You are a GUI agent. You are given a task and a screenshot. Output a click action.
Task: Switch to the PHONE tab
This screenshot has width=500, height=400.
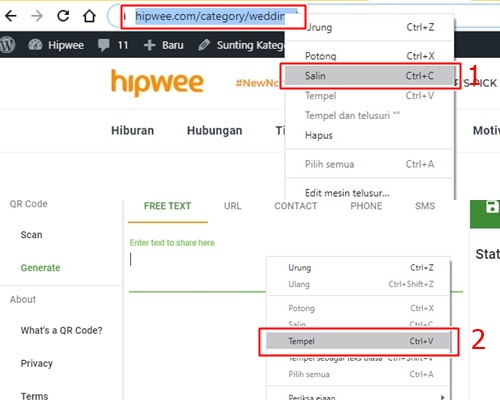tap(366, 206)
